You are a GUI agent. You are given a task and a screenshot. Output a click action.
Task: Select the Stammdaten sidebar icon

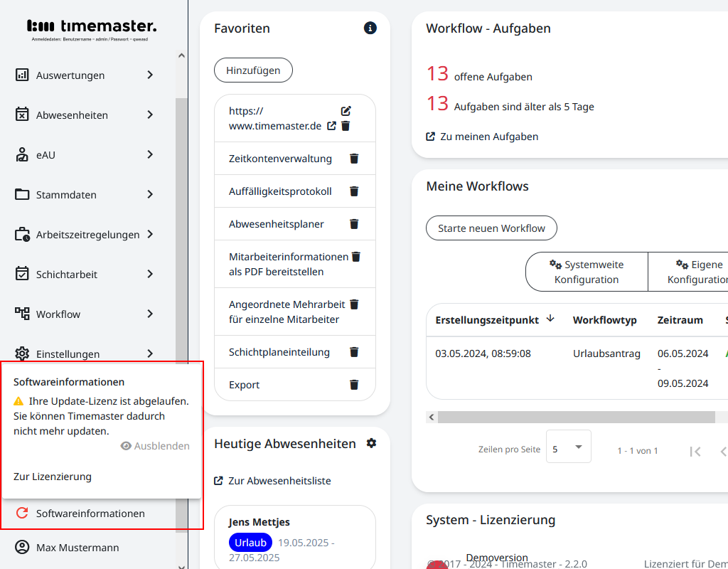coord(21,194)
